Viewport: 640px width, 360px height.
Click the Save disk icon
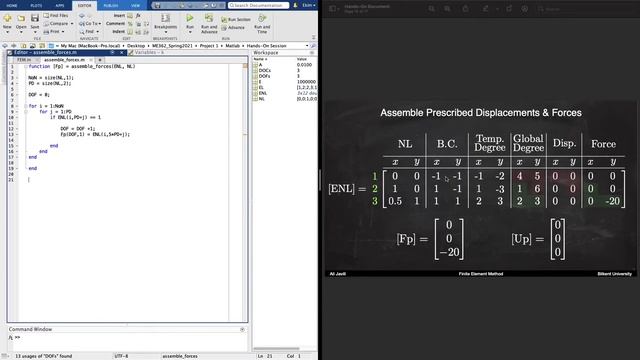click(x=35, y=18)
